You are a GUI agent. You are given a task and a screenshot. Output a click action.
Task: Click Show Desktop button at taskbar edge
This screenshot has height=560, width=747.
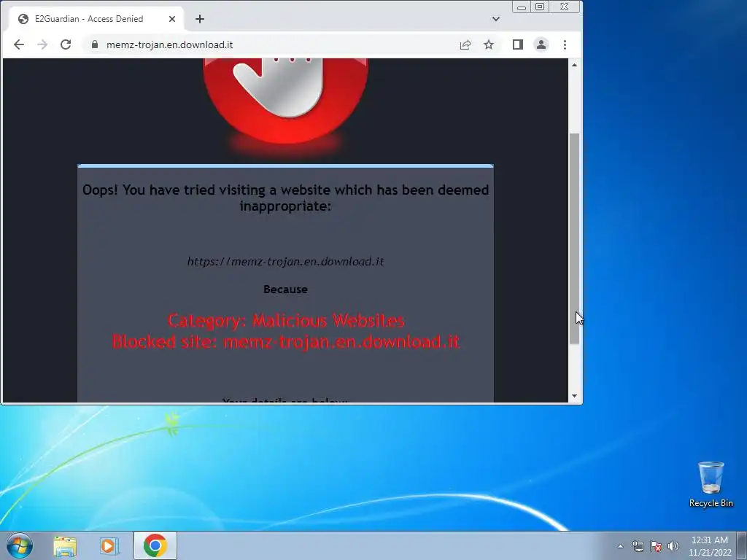(x=742, y=545)
